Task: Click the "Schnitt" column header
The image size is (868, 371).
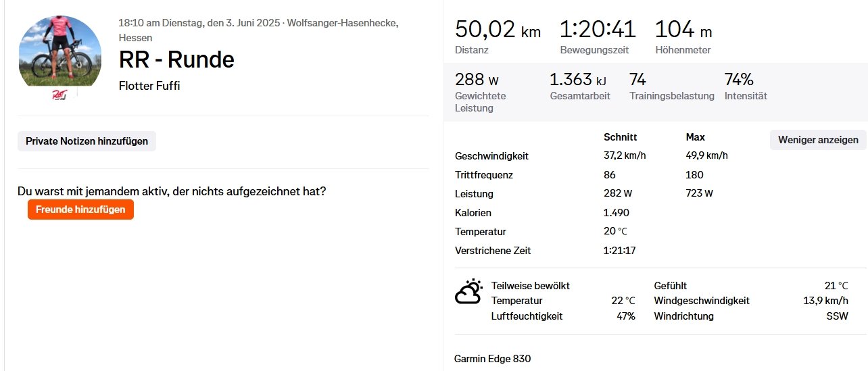Action: click(x=620, y=137)
